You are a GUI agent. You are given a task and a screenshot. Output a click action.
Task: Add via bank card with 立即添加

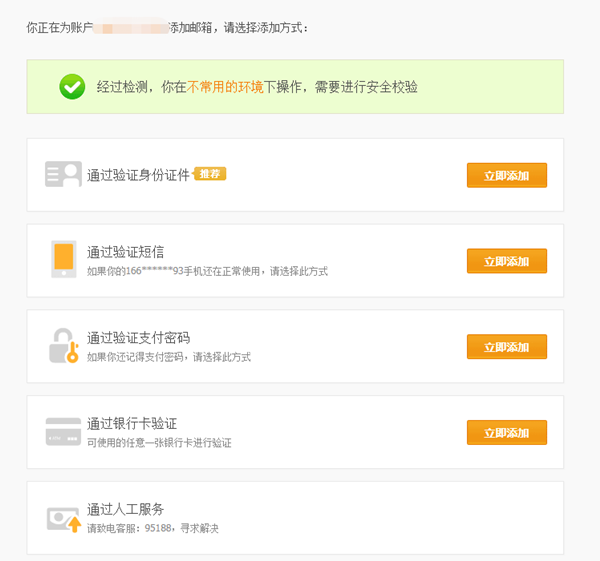pyautogui.click(x=507, y=432)
